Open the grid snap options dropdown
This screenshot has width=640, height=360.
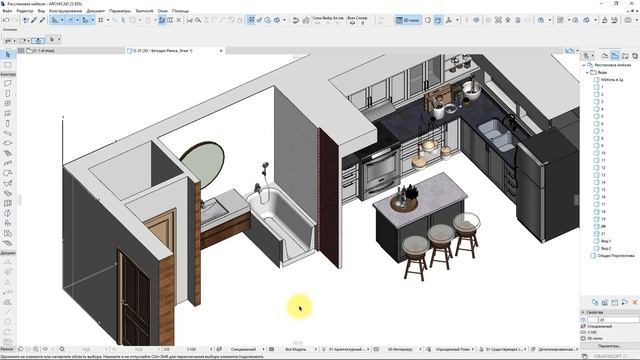(x=108, y=20)
